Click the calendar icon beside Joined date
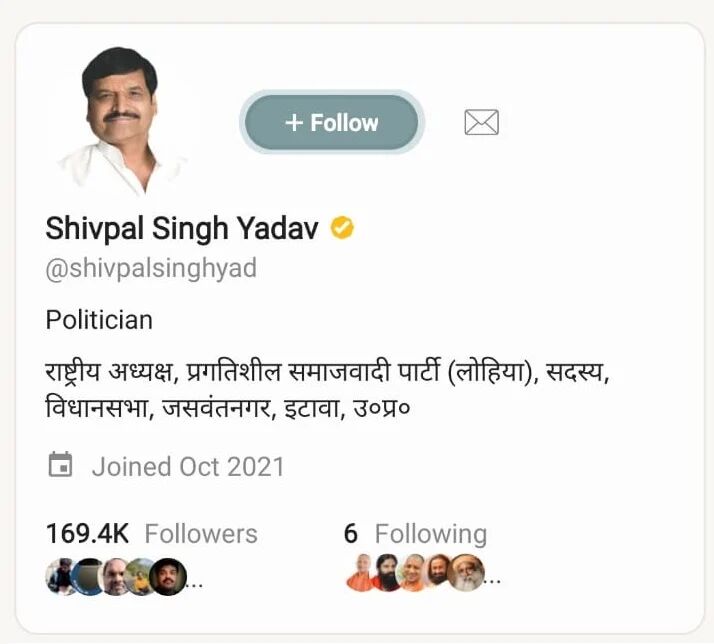Screen dimensions: 714x644 (x=61, y=465)
